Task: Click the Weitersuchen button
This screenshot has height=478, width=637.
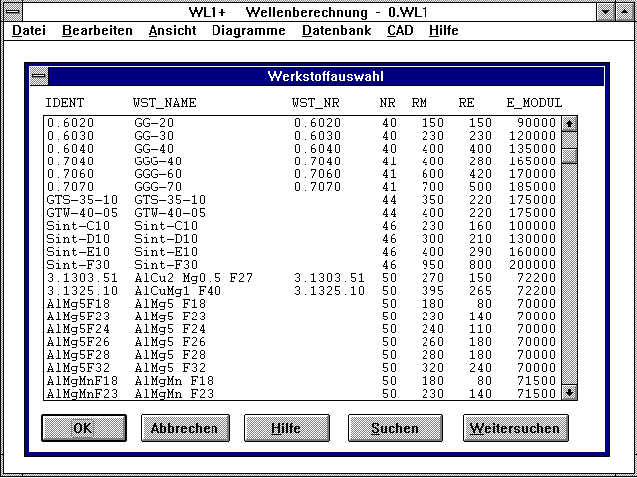Action: (x=516, y=428)
